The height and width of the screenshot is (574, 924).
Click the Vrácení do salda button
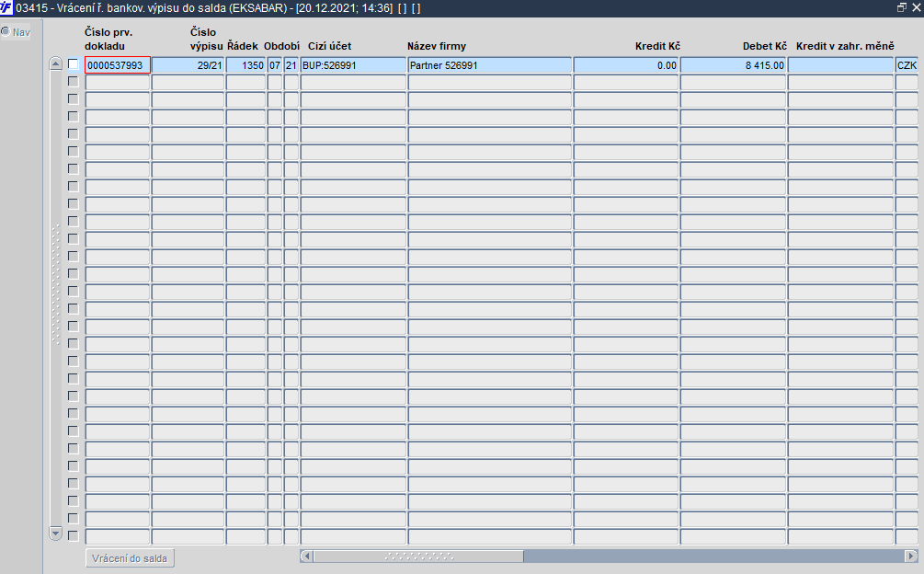(x=130, y=558)
